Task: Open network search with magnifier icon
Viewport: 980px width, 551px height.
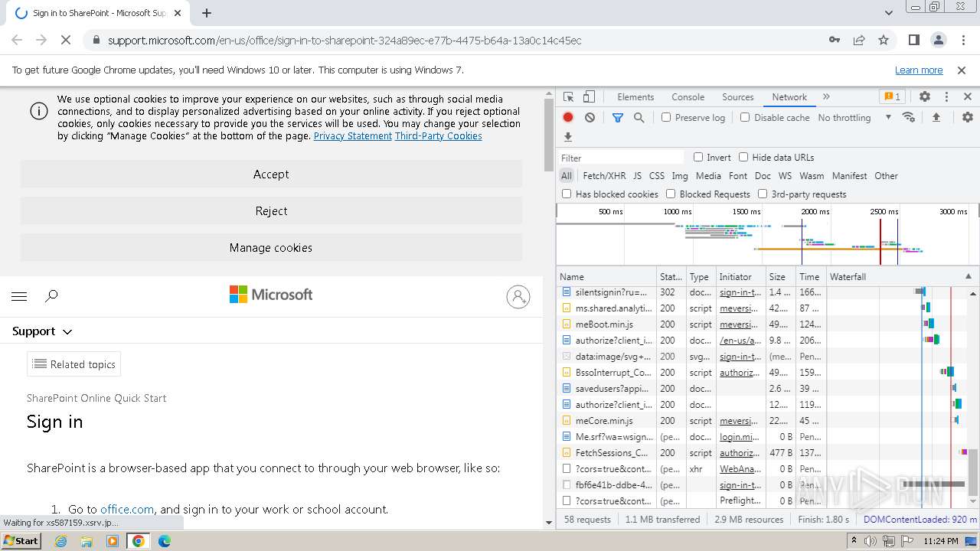Action: pyautogui.click(x=639, y=117)
